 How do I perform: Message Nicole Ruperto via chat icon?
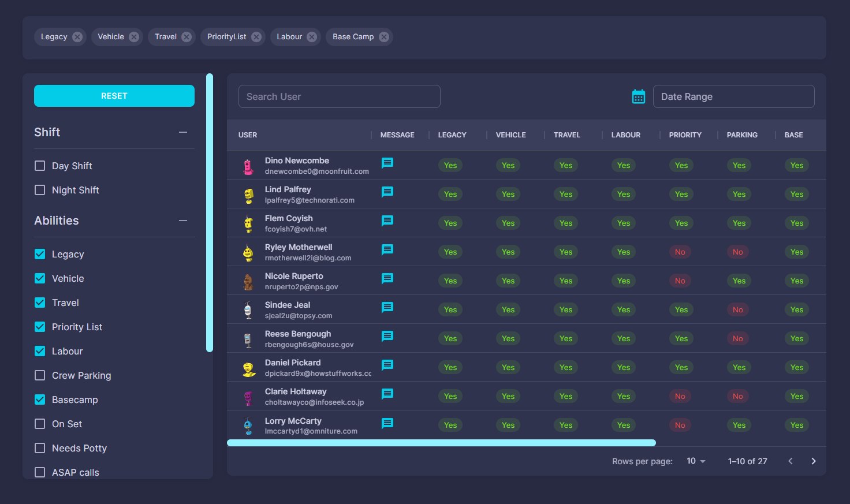click(387, 278)
